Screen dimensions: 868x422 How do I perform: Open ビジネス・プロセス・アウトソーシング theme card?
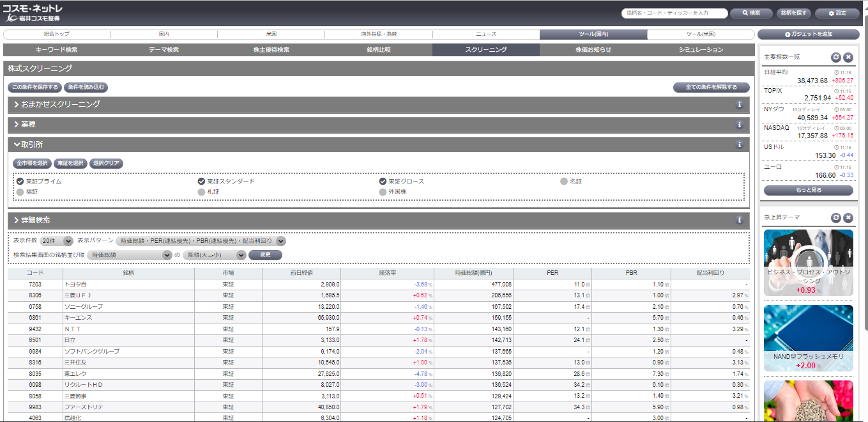(808, 263)
